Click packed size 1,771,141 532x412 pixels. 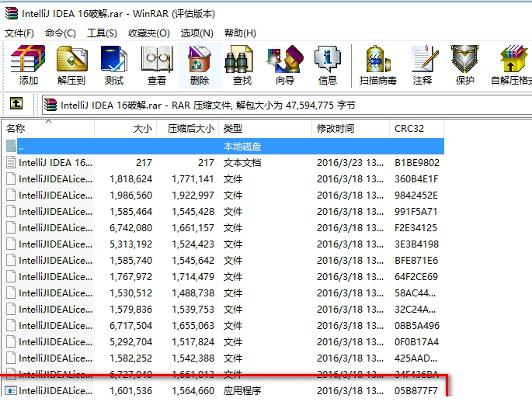click(193, 179)
